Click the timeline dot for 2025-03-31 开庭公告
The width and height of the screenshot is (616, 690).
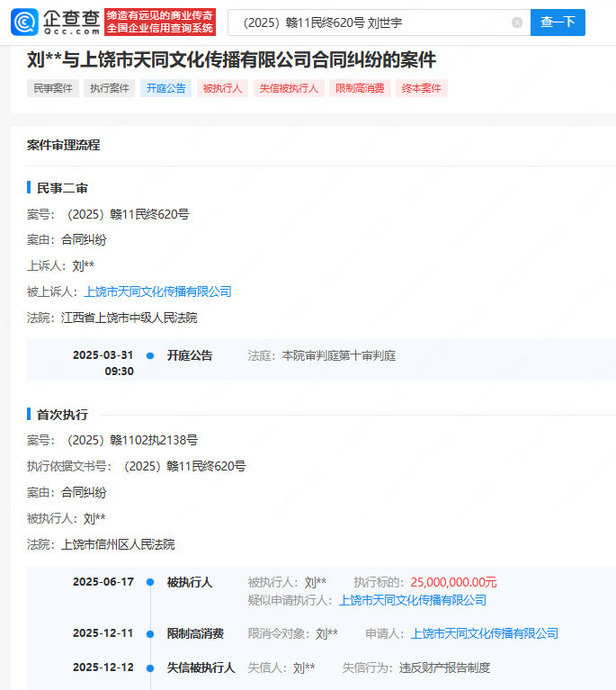(x=150, y=356)
